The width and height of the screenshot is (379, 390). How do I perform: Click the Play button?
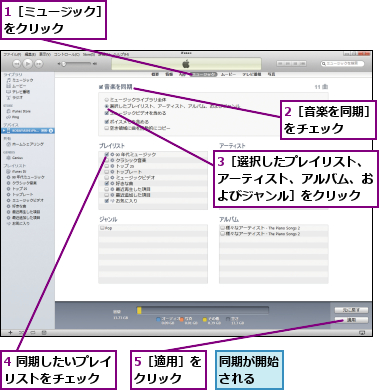[28, 63]
